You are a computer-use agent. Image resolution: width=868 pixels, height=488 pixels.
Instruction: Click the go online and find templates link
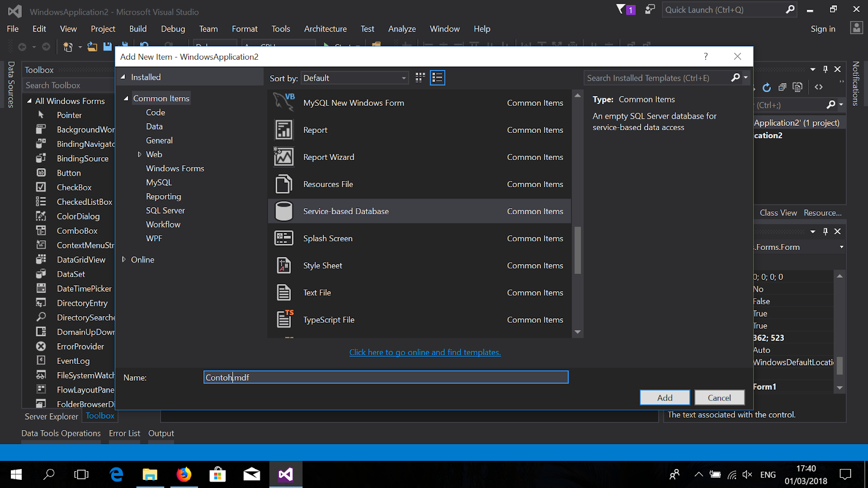pos(425,352)
